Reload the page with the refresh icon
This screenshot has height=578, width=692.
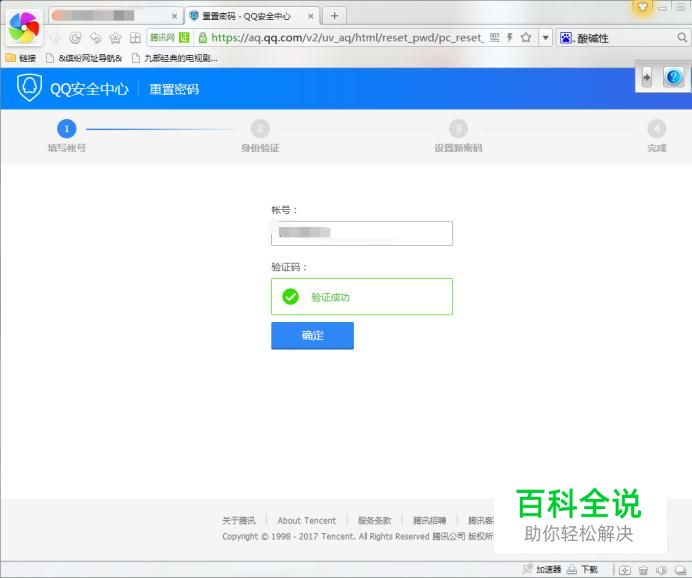75,38
